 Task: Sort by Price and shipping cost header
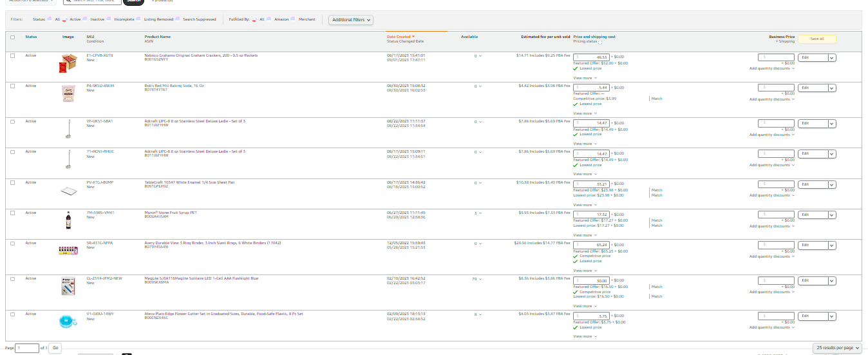594,37
